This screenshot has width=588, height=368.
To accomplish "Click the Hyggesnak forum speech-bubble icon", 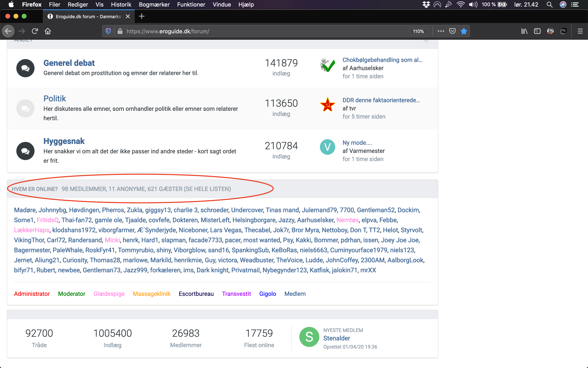I will [25, 151].
